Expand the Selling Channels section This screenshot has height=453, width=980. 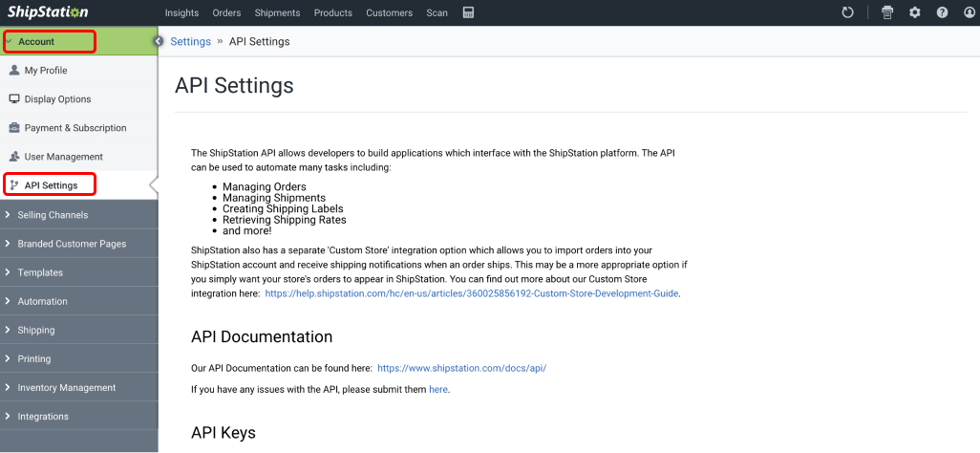click(78, 215)
